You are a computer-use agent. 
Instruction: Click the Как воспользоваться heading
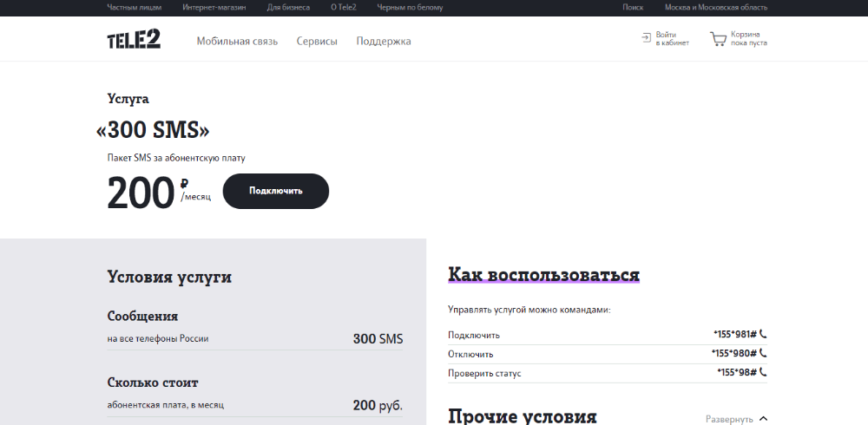click(x=543, y=274)
